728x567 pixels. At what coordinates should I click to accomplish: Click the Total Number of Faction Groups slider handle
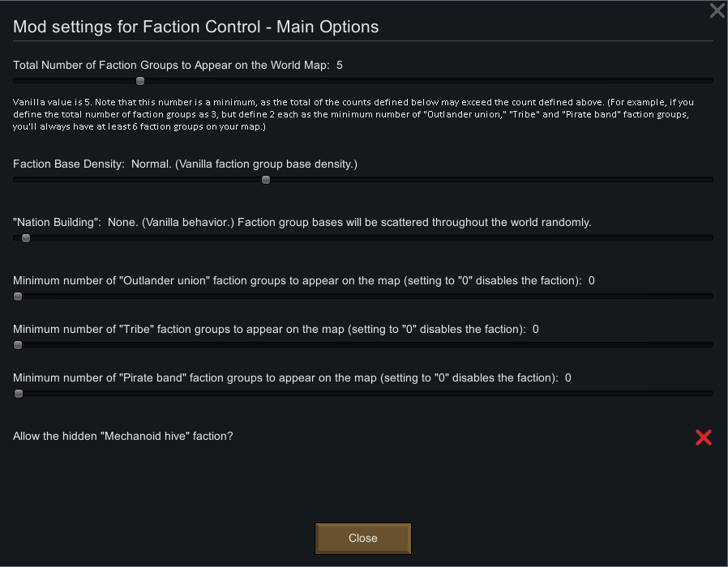140,81
